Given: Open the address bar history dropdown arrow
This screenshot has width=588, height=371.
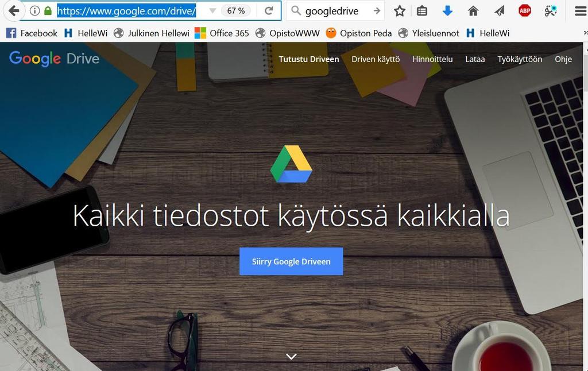Looking at the screenshot, I should coord(212,11).
